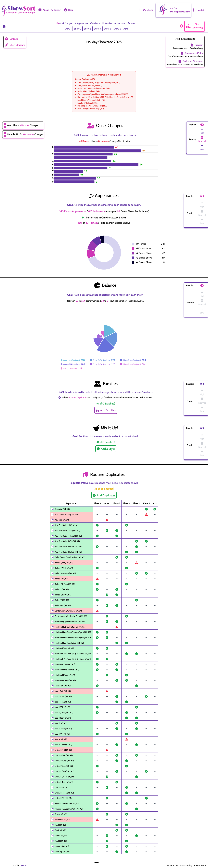Click Add Duplicates button

(104, 495)
